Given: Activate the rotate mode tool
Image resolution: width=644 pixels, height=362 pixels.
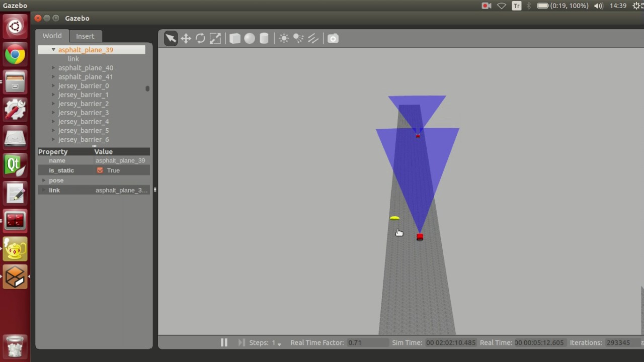Looking at the screenshot, I should coord(200,39).
